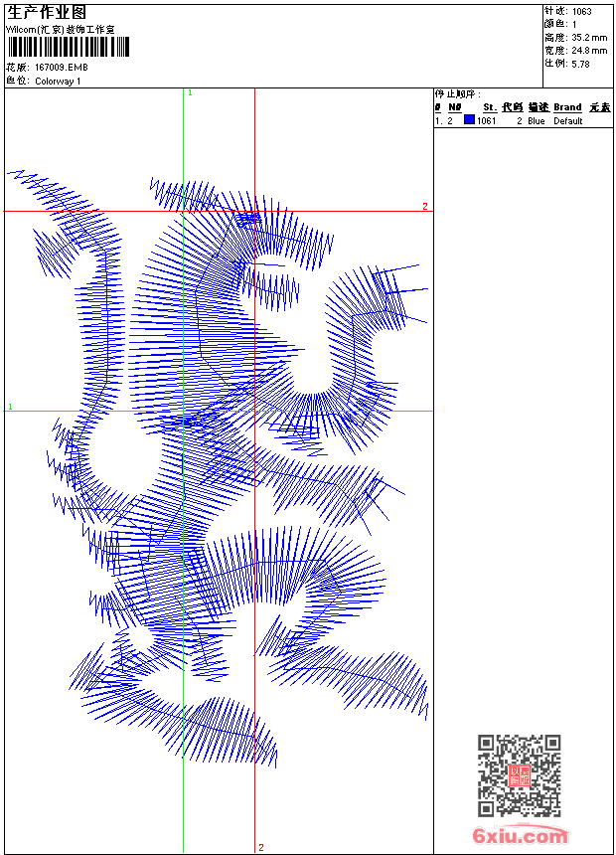
Task: Click the 停止顺序 stop sequence heading
Action: [458, 94]
